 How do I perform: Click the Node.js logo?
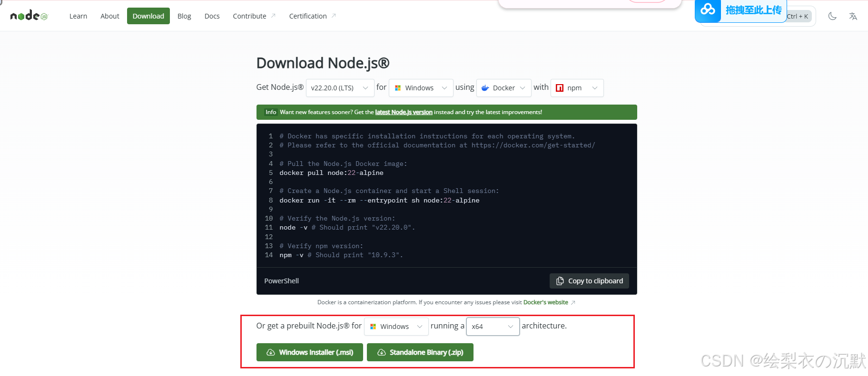[x=29, y=16]
